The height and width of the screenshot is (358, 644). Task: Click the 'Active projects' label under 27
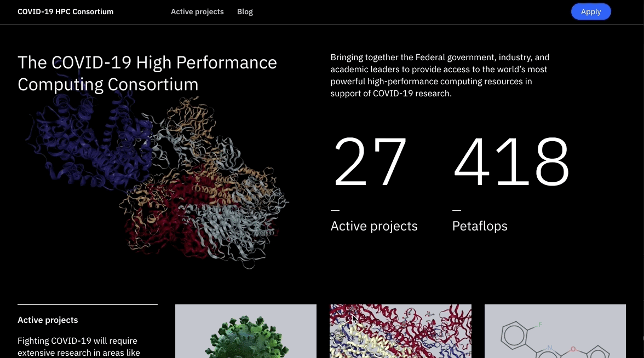pyautogui.click(x=373, y=226)
